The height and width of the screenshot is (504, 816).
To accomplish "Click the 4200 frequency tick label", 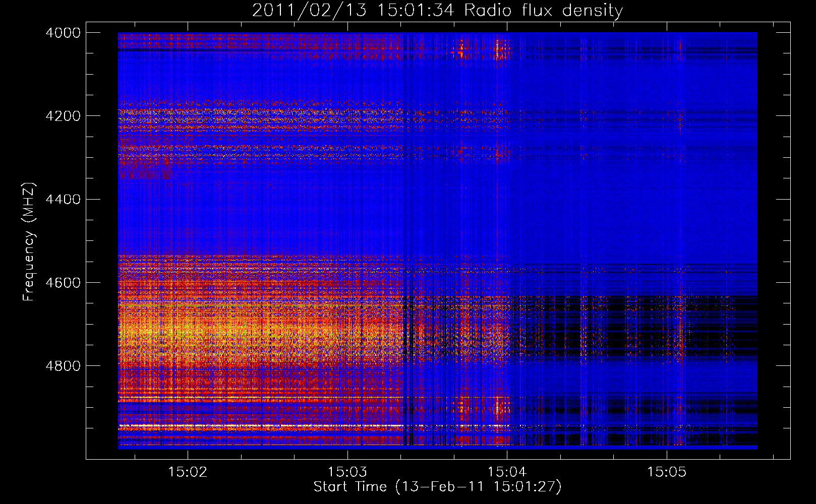I will pyautogui.click(x=63, y=116).
